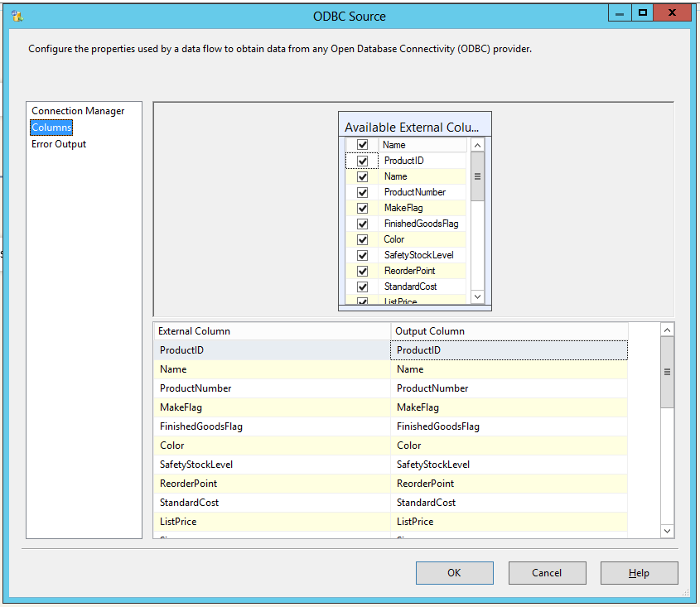Select the ProductID row in mapping grid
Image resolution: width=700 pixels, height=607 pixels.
pyautogui.click(x=265, y=349)
